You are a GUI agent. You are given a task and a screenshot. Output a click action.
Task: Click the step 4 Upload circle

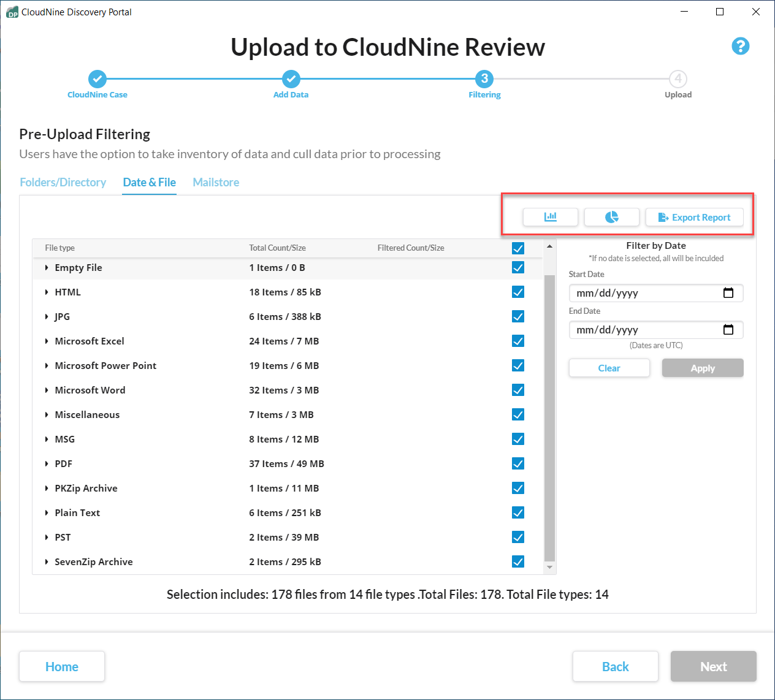tap(678, 78)
